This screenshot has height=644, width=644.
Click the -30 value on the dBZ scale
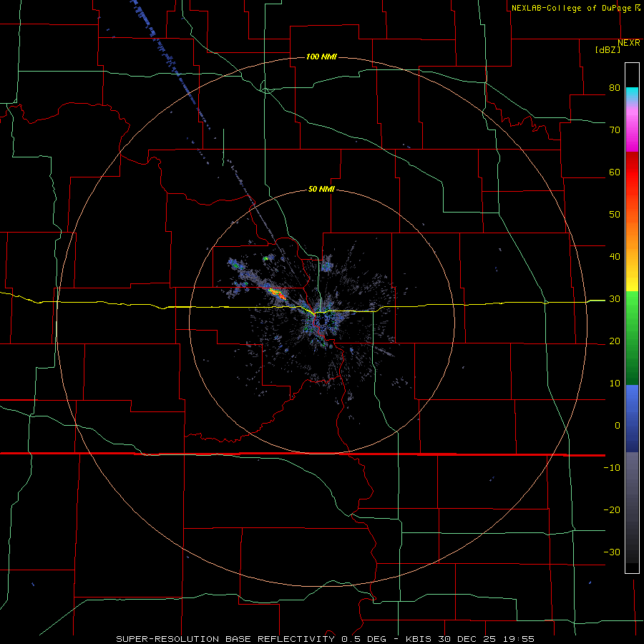pyautogui.click(x=612, y=552)
